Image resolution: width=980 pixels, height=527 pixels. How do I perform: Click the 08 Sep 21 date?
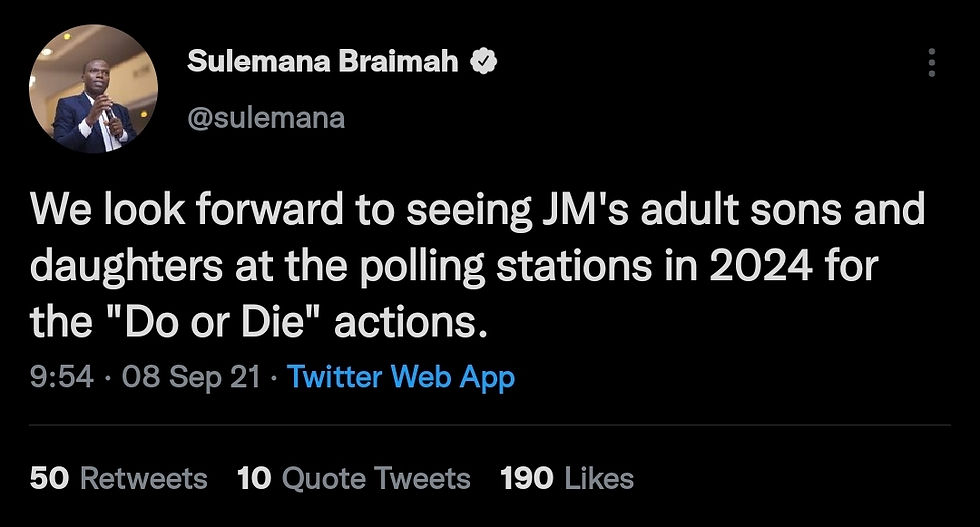(x=190, y=377)
